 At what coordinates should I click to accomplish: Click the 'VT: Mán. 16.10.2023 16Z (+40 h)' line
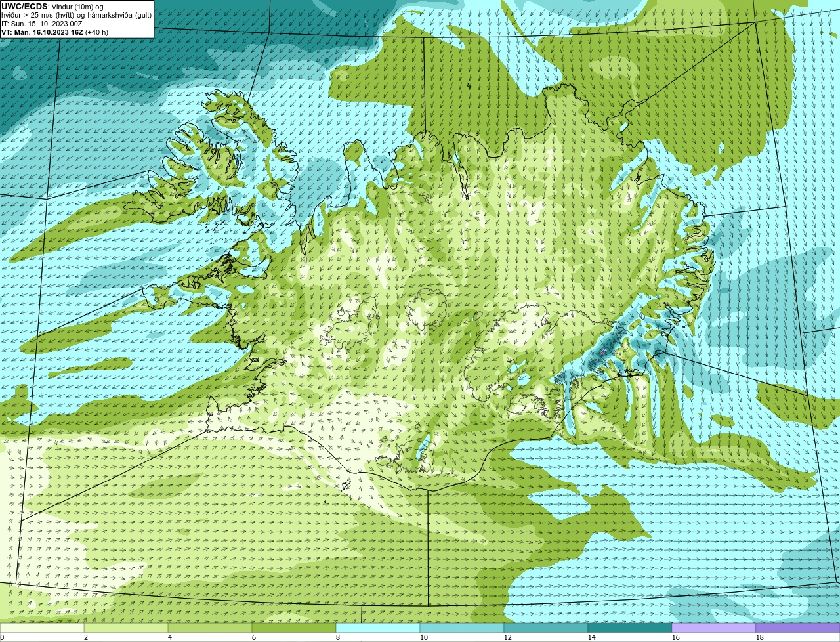pyautogui.click(x=55, y=32)
